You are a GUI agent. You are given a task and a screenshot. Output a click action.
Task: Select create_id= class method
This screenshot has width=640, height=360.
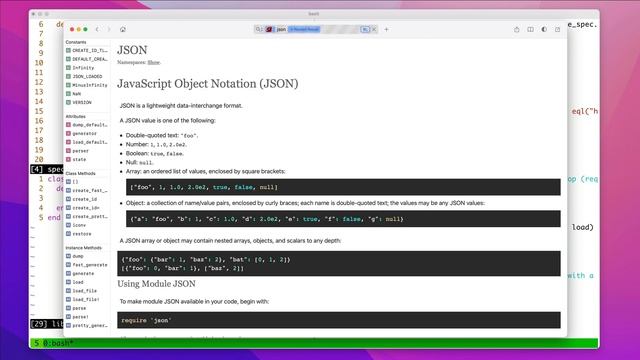[83, 208]
